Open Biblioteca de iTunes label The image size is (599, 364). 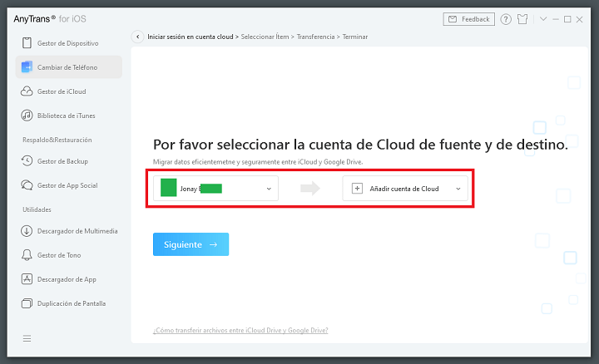click(66, 116)
